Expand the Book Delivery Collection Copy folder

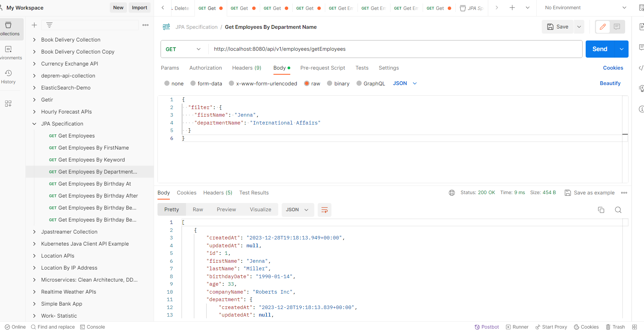(34, 52)
